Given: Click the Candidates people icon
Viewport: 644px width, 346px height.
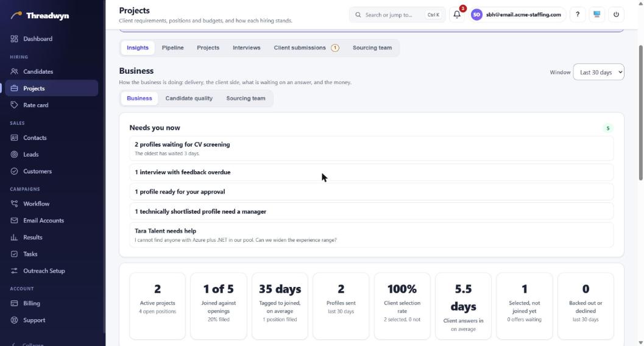Looking at the screenshot, I should pyautogui.click(x=15, y=71).
